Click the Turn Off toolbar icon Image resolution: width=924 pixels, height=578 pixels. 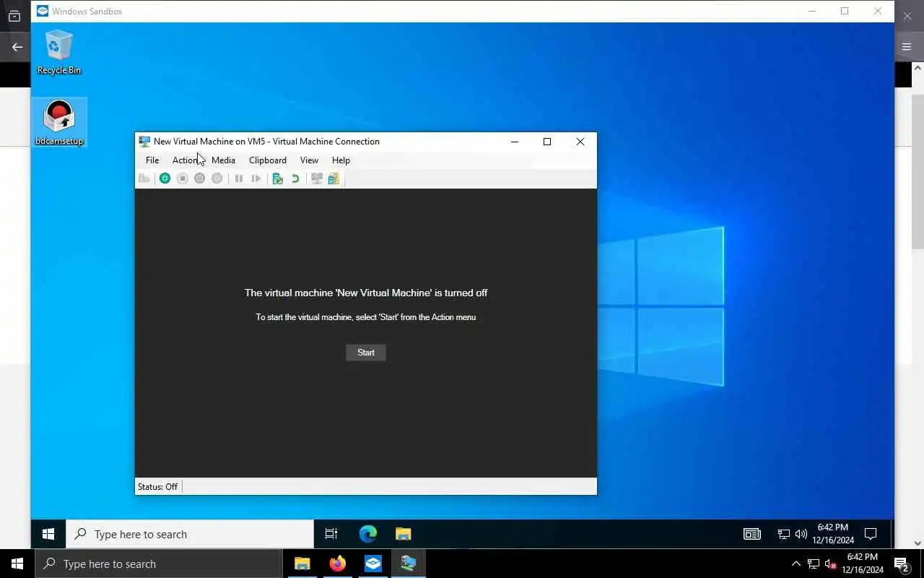pos(183,178)
